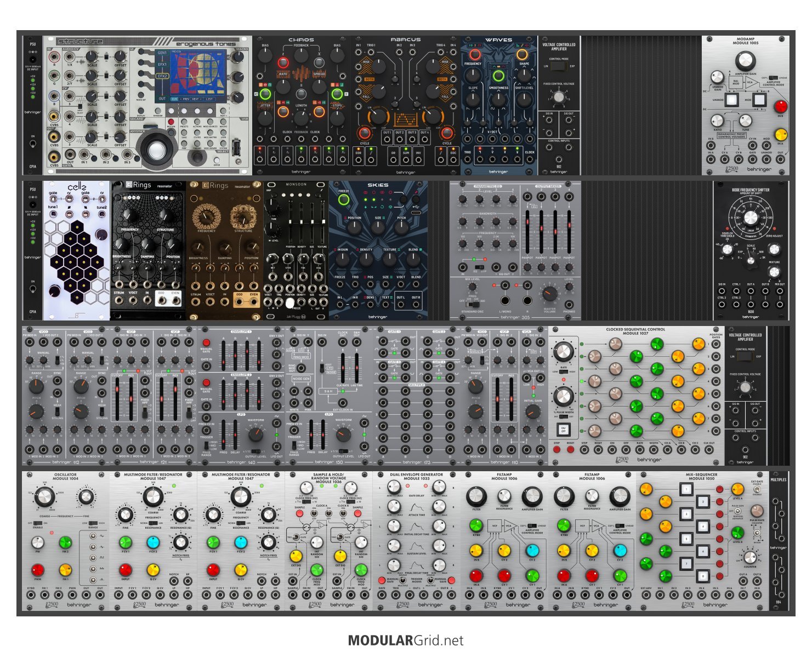This screenshot has width=812, height=652.
Task: Click CLR at the Structure screen bottom
Action: click(174, 99)
